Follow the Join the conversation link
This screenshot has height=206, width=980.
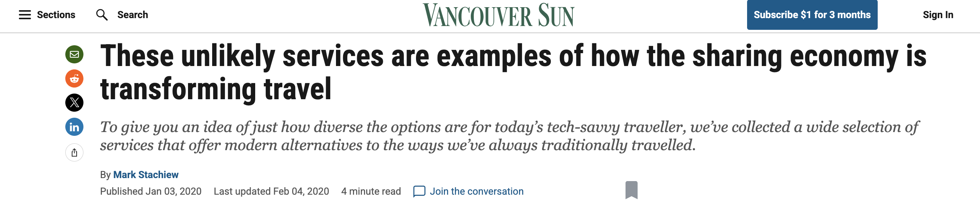[476, 191]
